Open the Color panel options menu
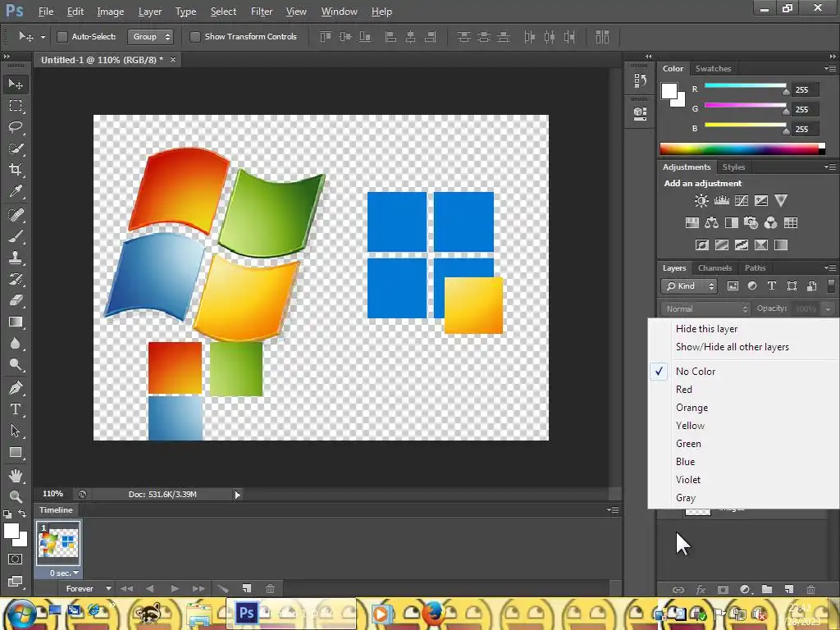The image size is (840, 630). [830, 68]
